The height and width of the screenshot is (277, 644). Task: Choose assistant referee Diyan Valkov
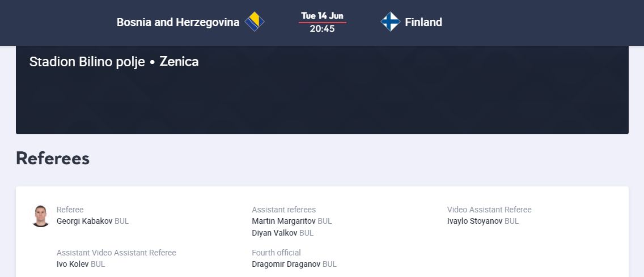pos(274,233)
